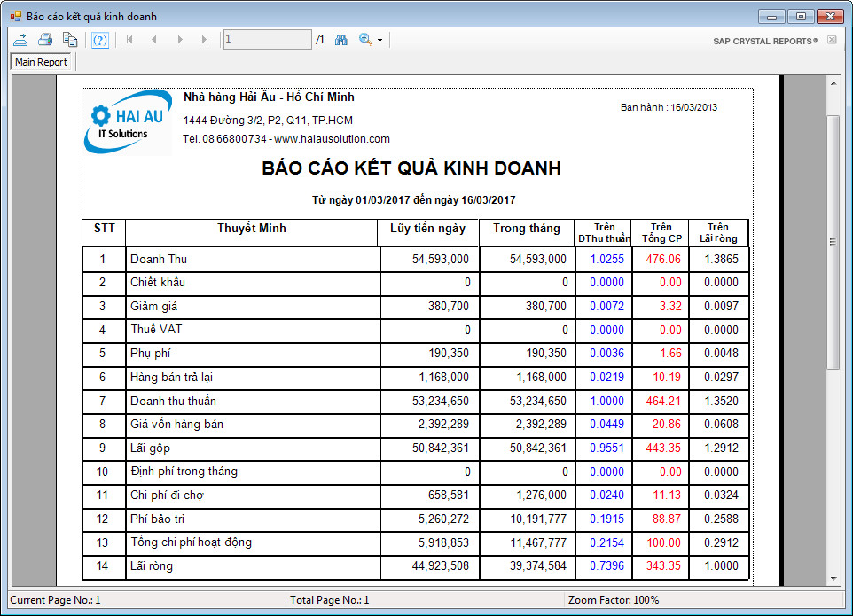Screen dimensions: 853x616
Task: Maximize the report window
Action: [x=801, y=16]
